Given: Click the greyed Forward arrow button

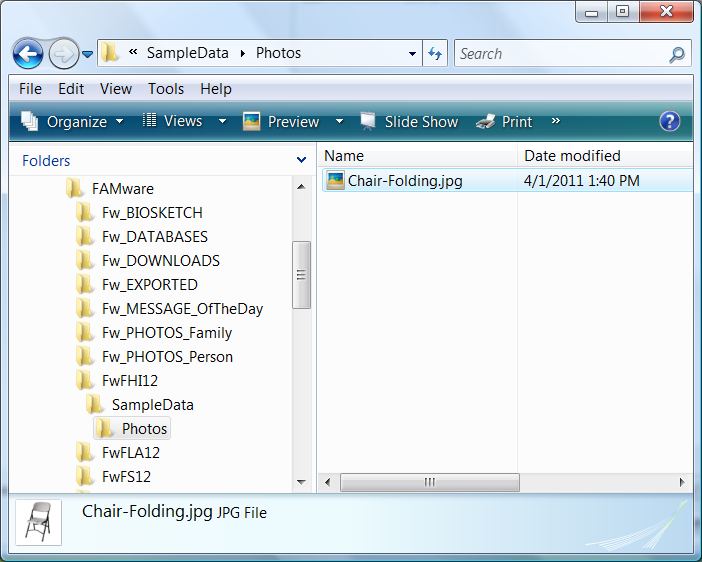Looking at the screenshot, I should pyautogui.click(x=63, y=54).
